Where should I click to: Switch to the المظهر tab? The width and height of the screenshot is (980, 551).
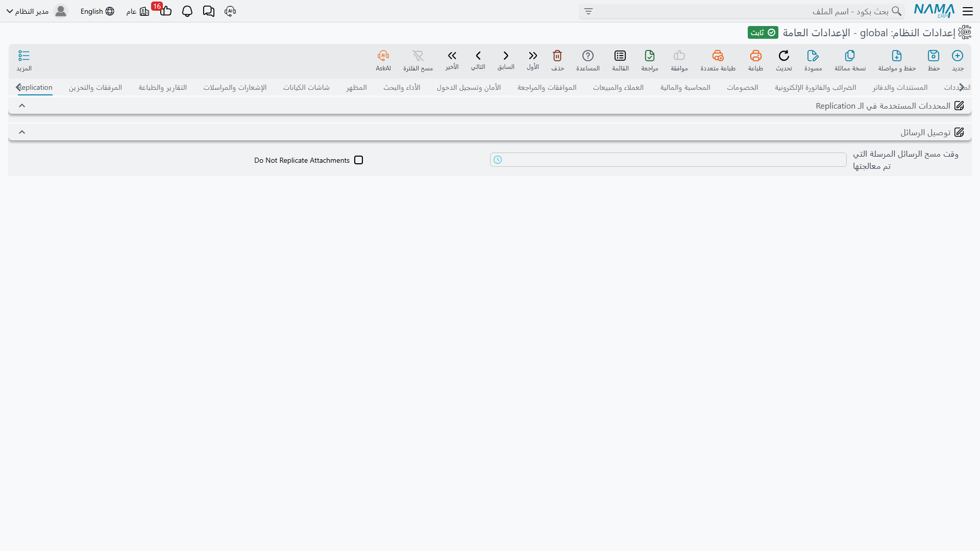point(356,88)
